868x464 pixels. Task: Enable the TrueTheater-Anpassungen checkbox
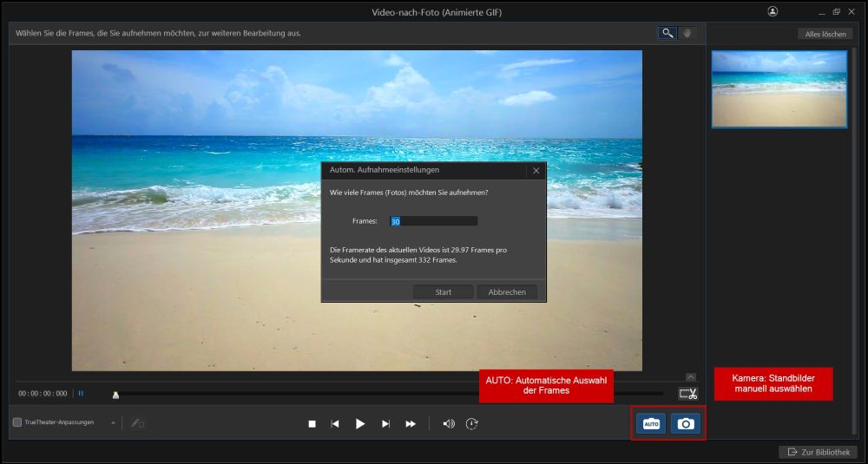tap(17, 422)
